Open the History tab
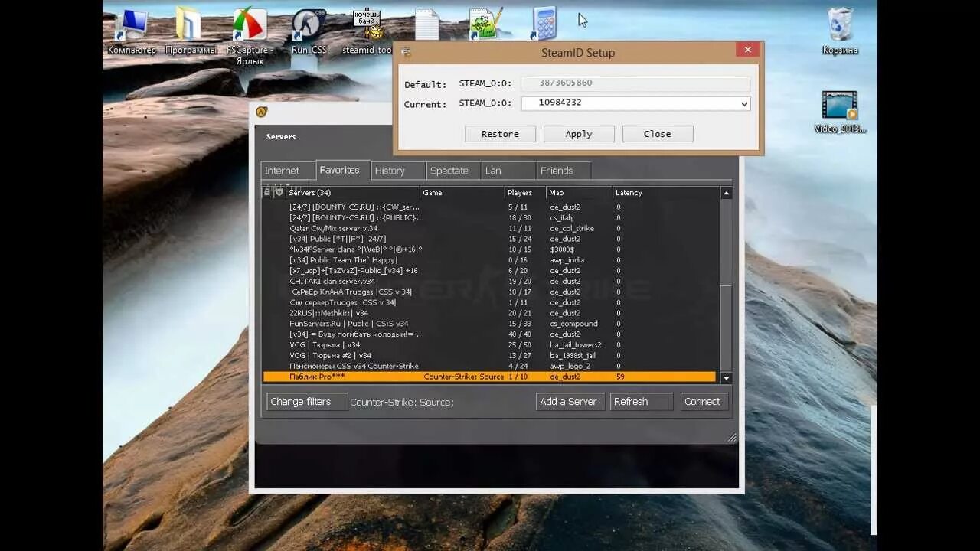Image resolution: width=980 pixels, height=551 pixels. coord(398,171)
